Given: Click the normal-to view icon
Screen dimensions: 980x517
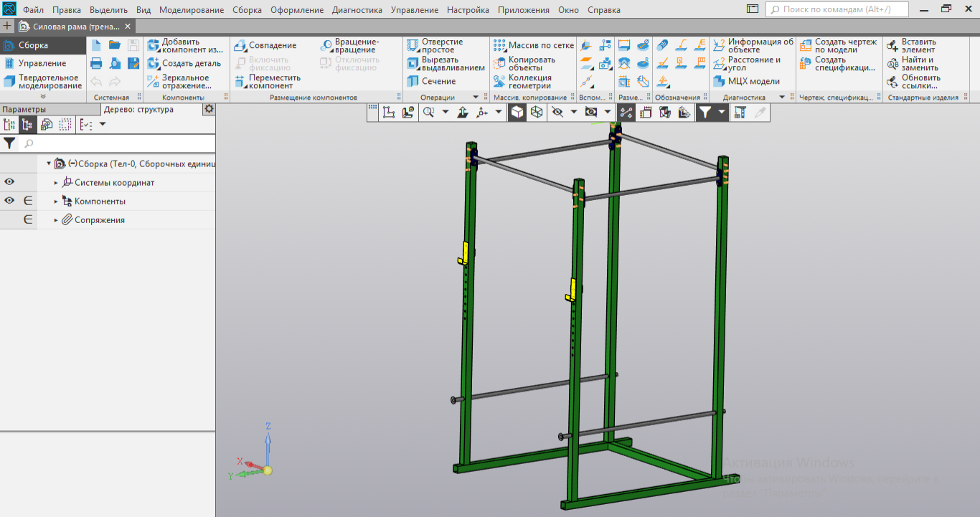Looking at the screenshot, I should (463, 112).
